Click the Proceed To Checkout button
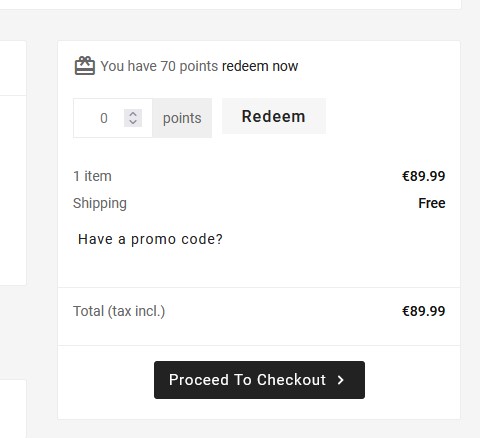Image resolution: width=480 pixels, height=438 pixels. 259,380
